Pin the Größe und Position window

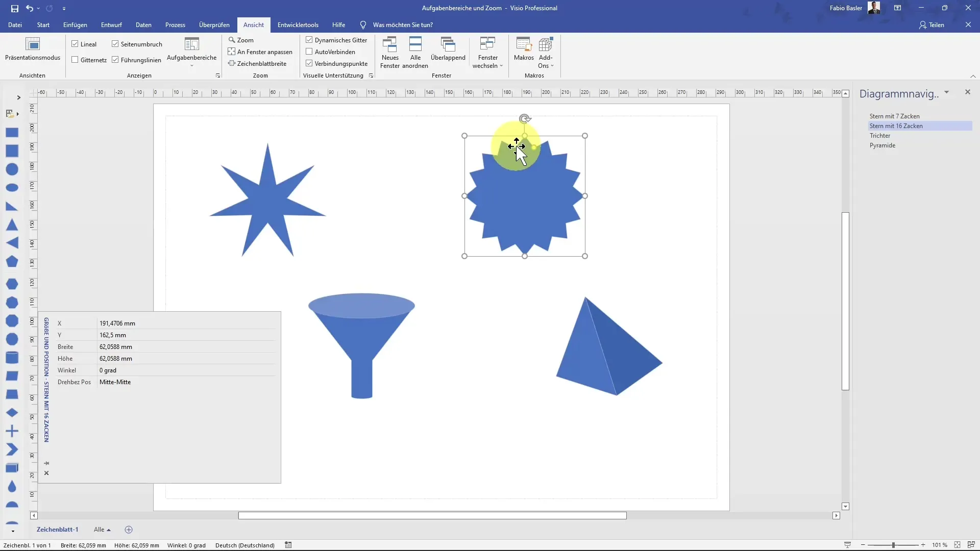point(46,463)
